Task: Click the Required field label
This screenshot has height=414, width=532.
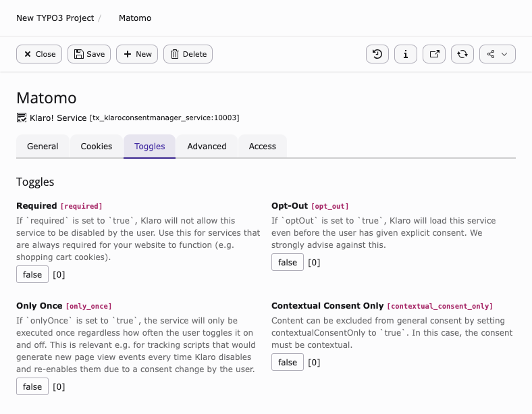Action: [x=36, y=205]
